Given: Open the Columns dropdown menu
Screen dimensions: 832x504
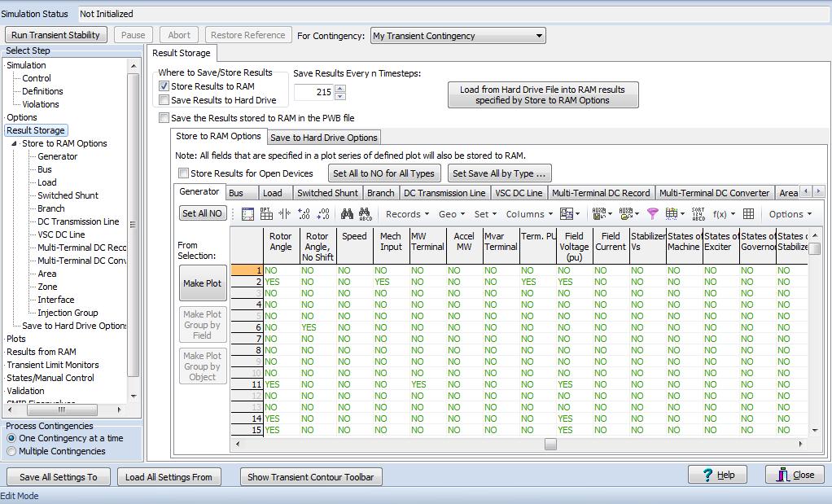Looking at the screenshot, I should pos(529,214).
